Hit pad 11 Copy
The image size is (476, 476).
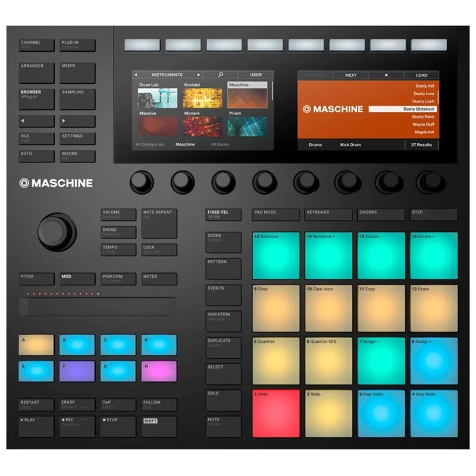pos(381,308)
